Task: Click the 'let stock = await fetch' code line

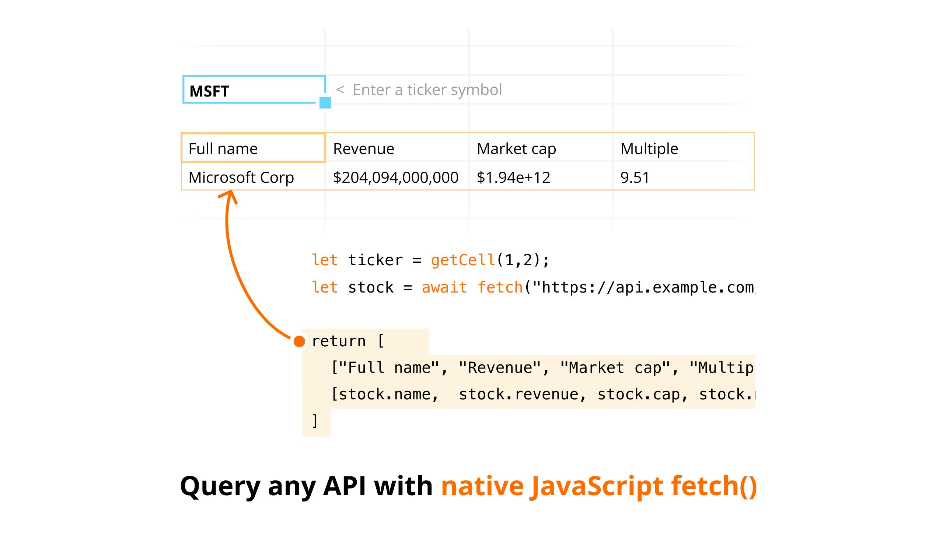Action: pos(533,287)
